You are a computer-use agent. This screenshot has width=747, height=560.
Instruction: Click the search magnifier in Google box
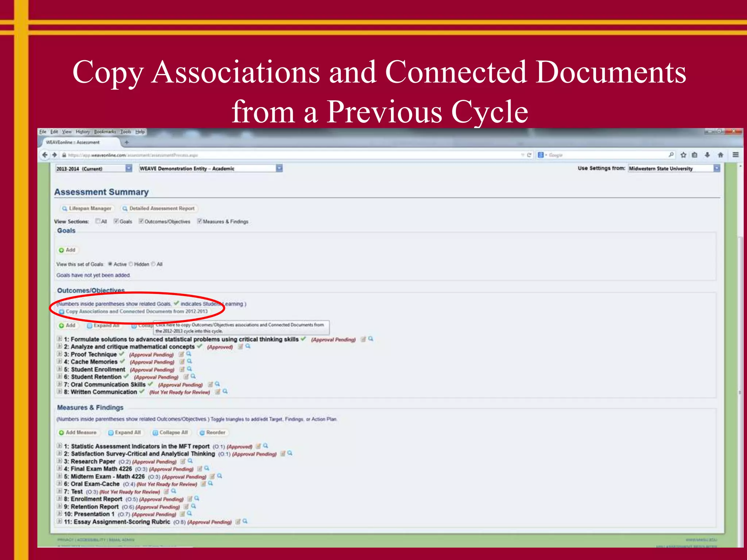coord(671,155)
